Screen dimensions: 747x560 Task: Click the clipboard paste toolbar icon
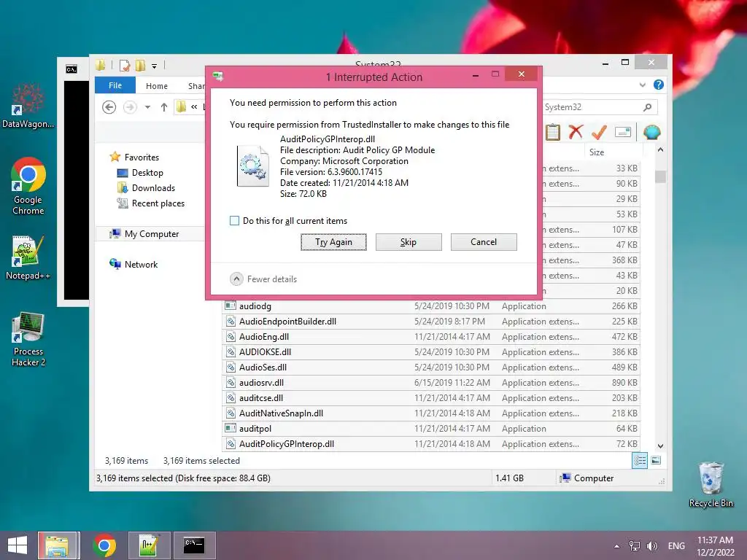pos(553,132)
